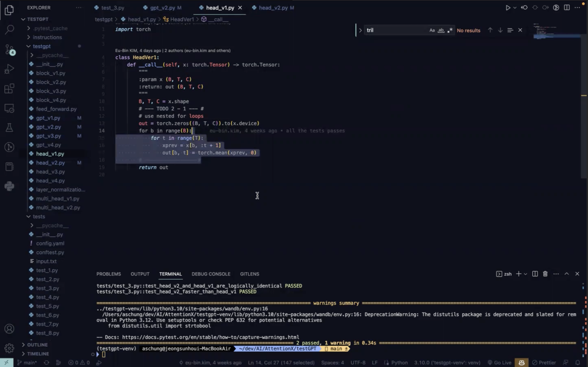Image resolution: width=588 pixels, height=367 pixels.
Task: Close the find widget
Action: point(520,30)
